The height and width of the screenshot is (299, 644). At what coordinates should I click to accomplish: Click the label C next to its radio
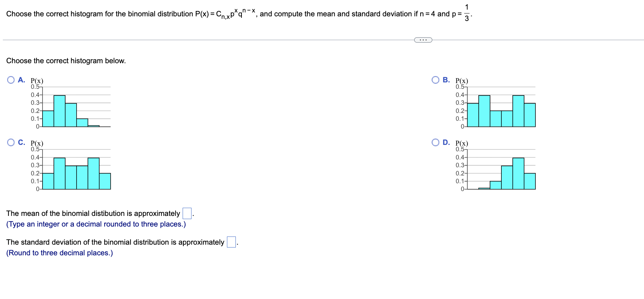21,142
